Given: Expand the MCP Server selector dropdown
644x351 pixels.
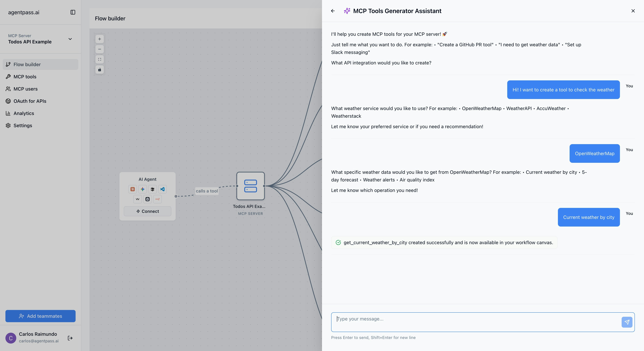Looking at the screenshot, I should click(70, 39).
